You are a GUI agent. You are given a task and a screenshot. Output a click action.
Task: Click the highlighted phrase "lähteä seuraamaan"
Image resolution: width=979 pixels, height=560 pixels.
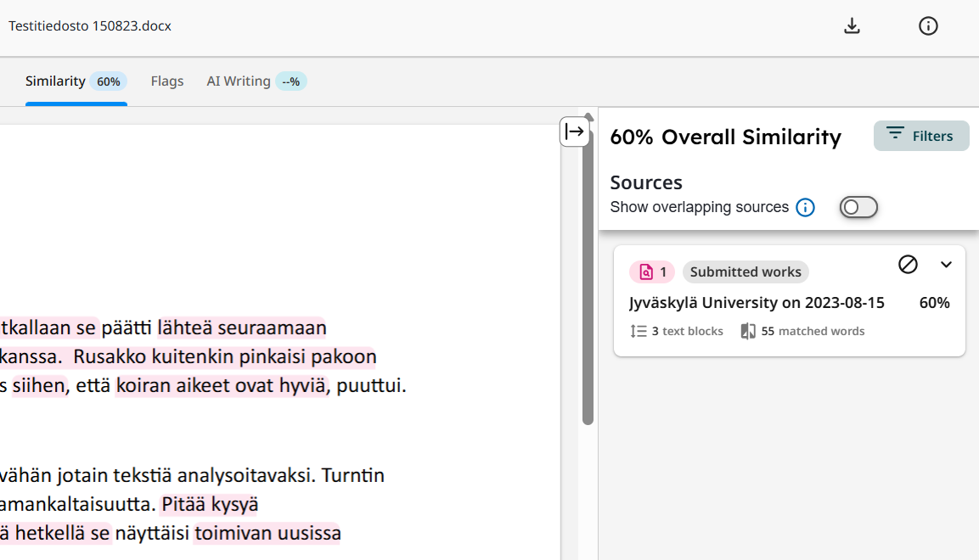point(242,328)
